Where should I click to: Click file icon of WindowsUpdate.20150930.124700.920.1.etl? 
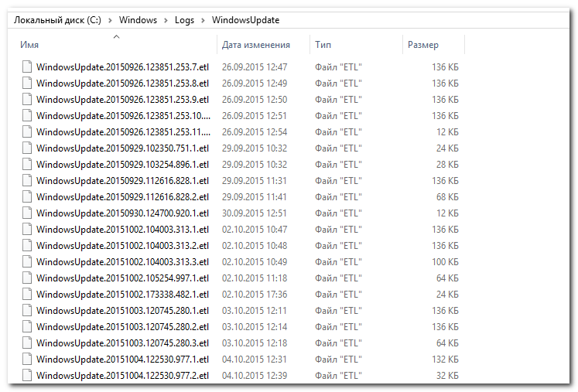point(27,213)
